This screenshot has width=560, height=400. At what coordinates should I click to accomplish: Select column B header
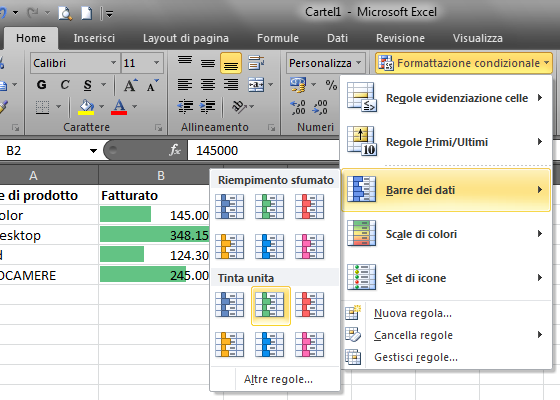(x=161, y=176)
